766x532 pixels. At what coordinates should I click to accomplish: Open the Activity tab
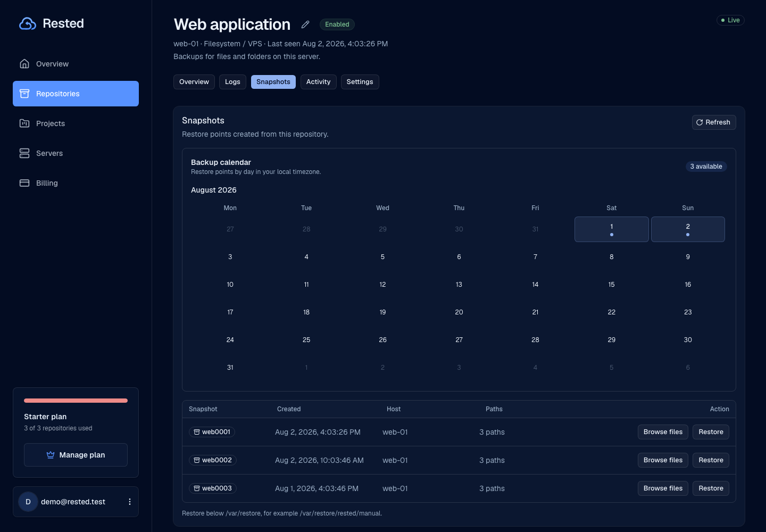click(318, 82)
